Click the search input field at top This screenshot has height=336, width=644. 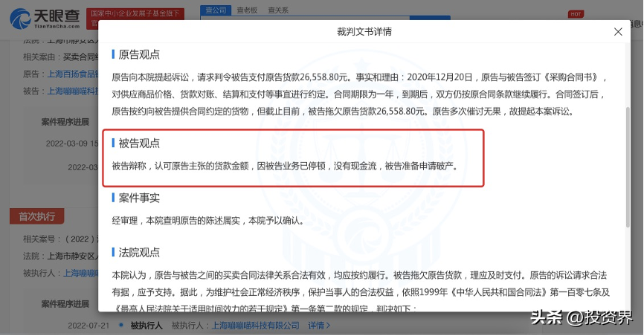(x=305, y=18)
